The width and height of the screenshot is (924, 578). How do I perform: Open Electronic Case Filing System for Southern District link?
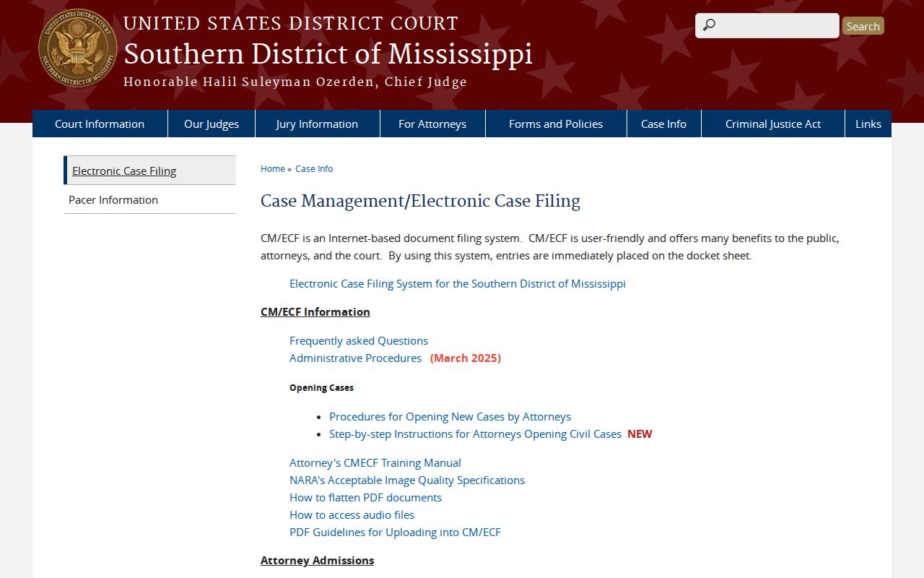pos(458,283)
